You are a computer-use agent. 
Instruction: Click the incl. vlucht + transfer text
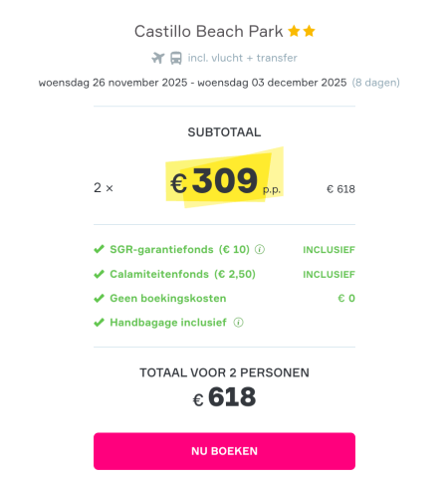(242, 58)
